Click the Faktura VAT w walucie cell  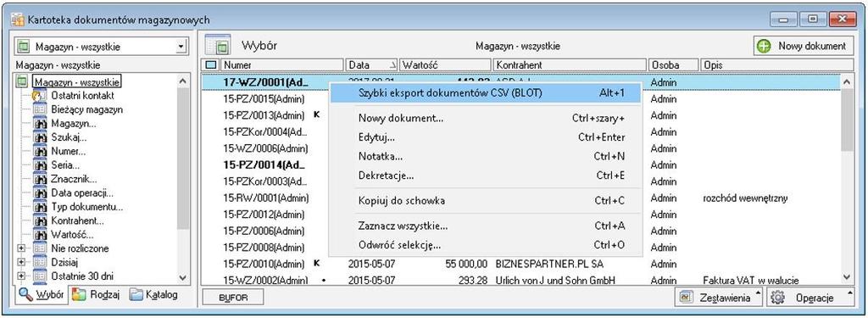pyautogui.click(x=750, y=281)
